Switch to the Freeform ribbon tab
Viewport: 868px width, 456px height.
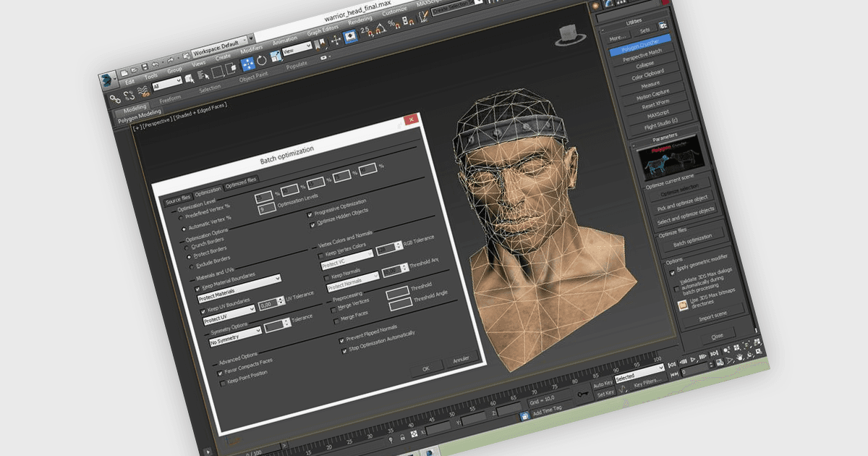[x=170, y=99]
